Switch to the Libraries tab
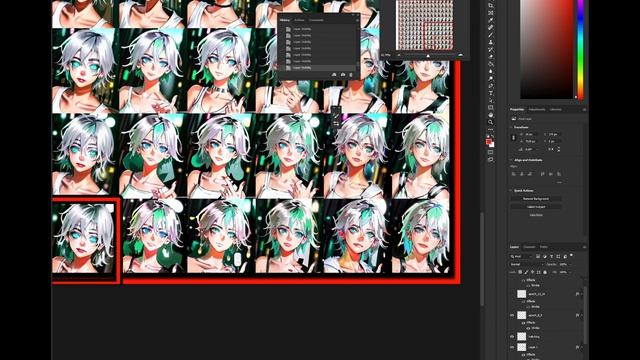This screenshot has width=640, height=360. click(x=556, y=109)
